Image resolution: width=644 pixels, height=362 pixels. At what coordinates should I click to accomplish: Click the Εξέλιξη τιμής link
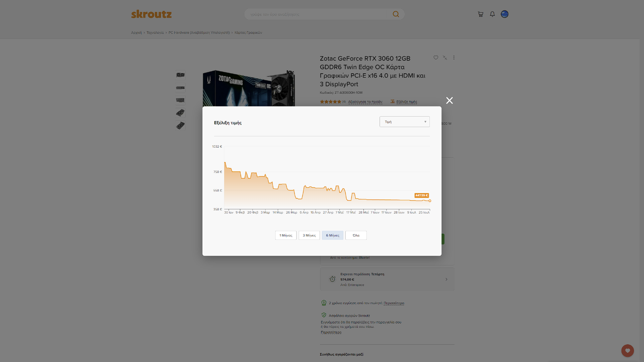coord(407,102)
